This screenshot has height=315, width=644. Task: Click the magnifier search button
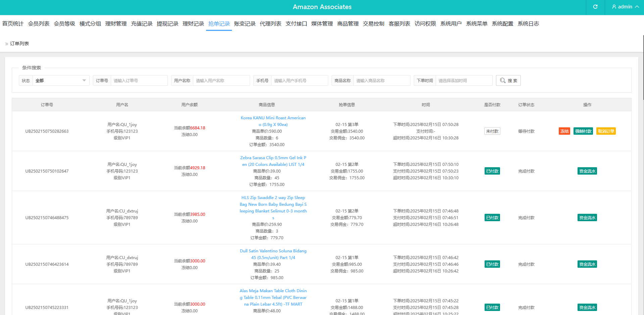(x=508, y=80)
